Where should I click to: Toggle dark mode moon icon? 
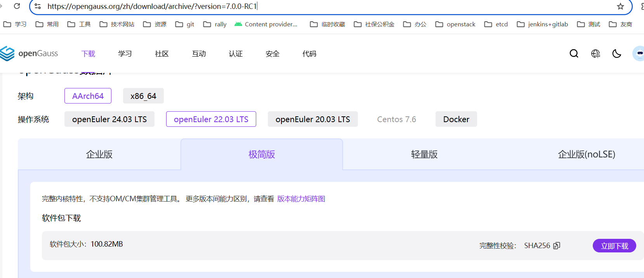[616, 54]
